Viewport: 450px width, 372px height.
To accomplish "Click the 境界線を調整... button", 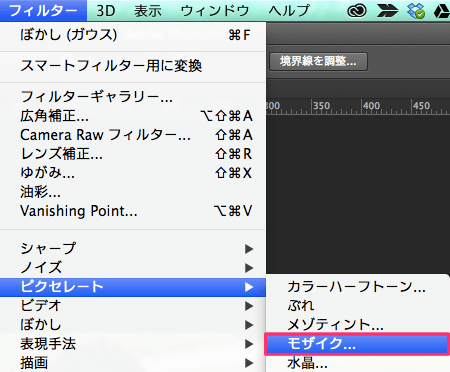I will point(318,61).
